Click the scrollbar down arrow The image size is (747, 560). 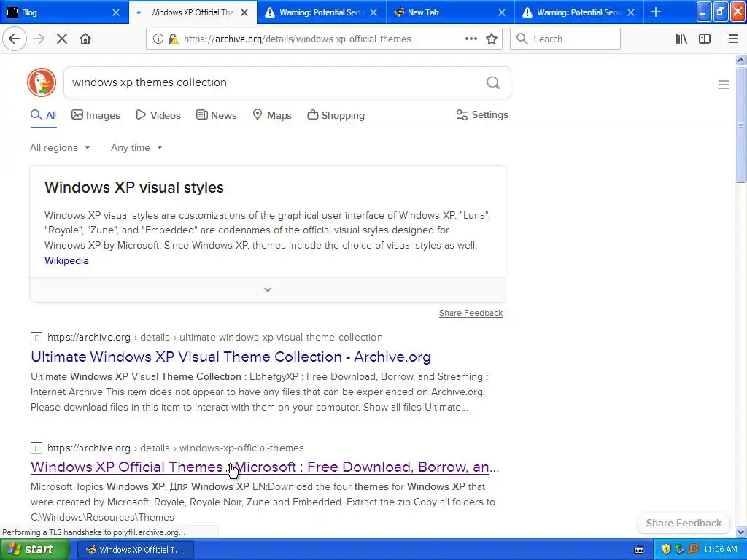click(740, 532)
